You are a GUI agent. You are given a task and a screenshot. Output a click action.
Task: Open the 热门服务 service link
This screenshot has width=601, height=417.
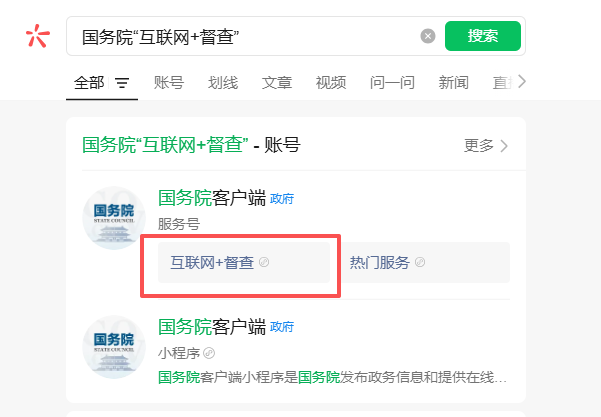(x=379, y=263)
